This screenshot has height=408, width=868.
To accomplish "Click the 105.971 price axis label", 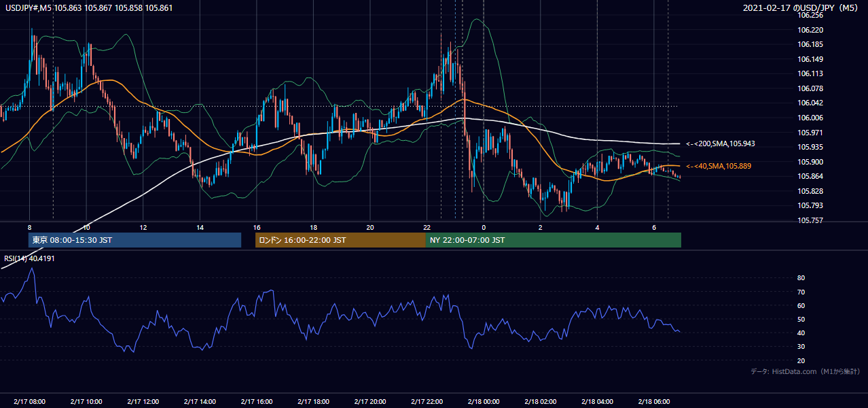I will click(810, 132).
